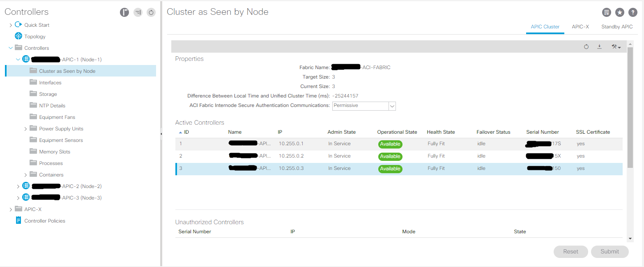Click the NTP Details folder icon
644x267 pixels.
33,105
